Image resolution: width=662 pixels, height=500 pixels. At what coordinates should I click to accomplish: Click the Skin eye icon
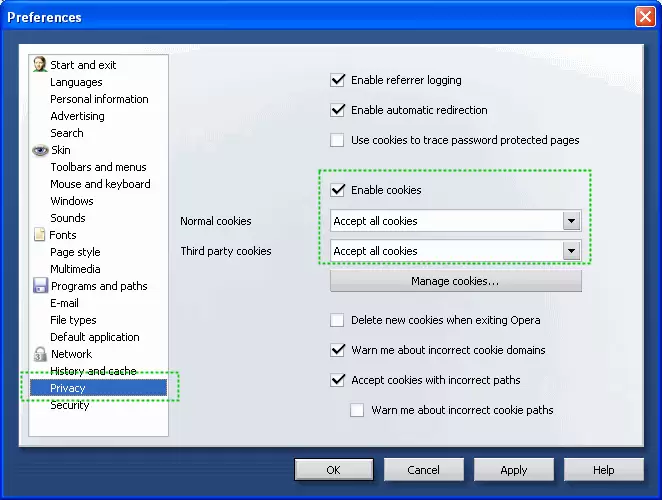[40, 150]
